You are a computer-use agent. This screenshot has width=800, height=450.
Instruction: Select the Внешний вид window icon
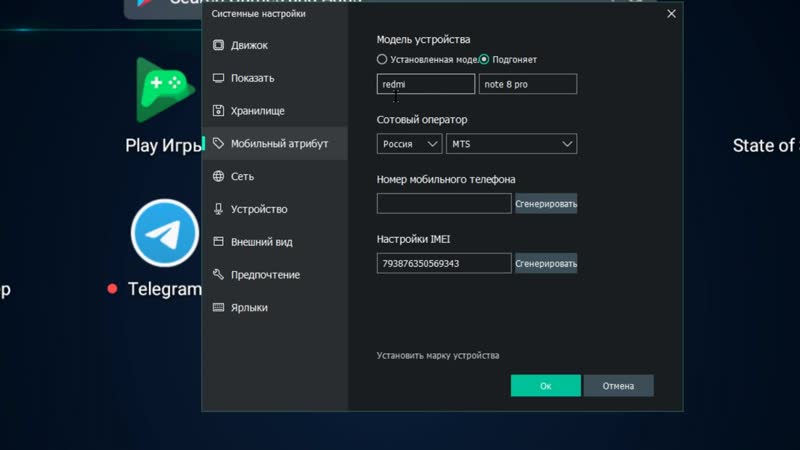tap(218, 242)
